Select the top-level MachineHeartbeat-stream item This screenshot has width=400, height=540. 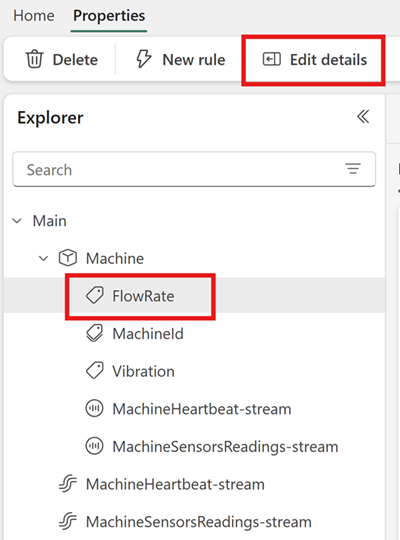point(175,484)
